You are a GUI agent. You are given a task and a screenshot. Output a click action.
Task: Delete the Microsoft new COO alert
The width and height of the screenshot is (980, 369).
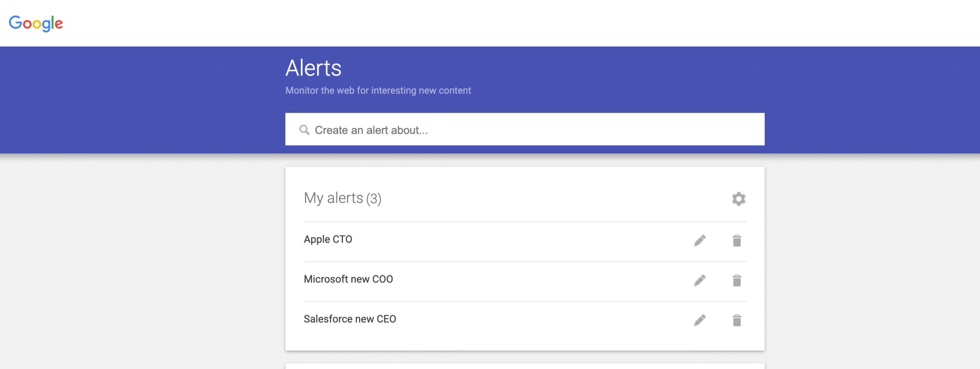[x=737, y=280]
